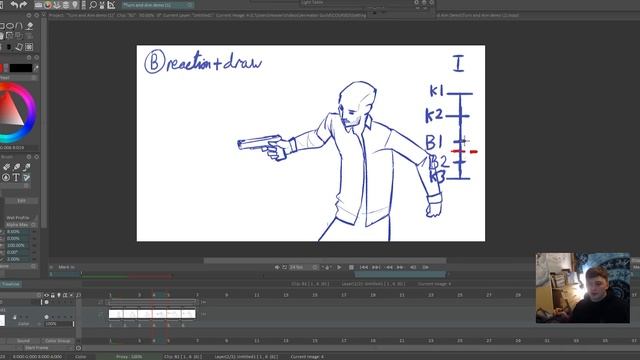Open the color wheel panel icon in top toolbar
This screenshot has width=640, height=360.
click(x=47, y=5)
